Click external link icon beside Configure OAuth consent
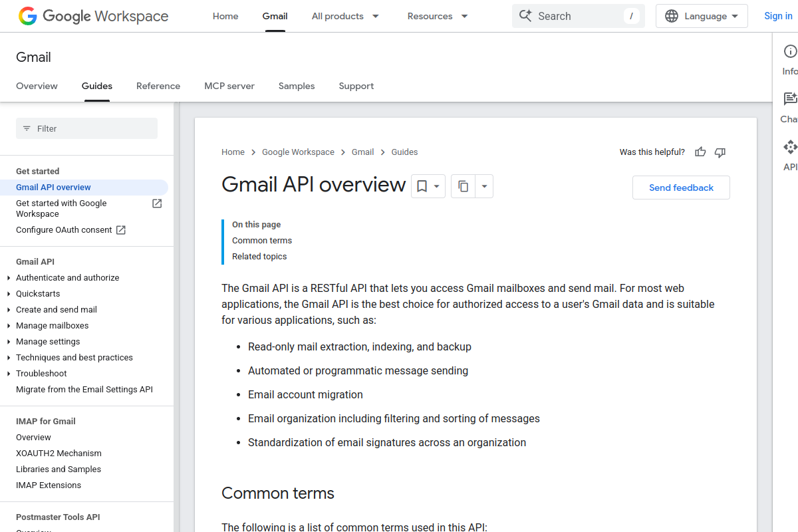Image resolution: width=798 pixels, height=532 pixels. tap(121, 230)
